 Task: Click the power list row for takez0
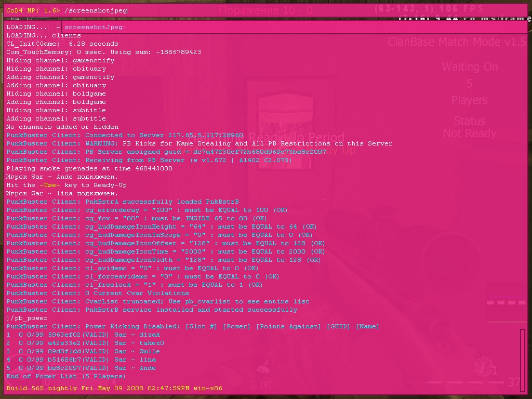point(85,343)
